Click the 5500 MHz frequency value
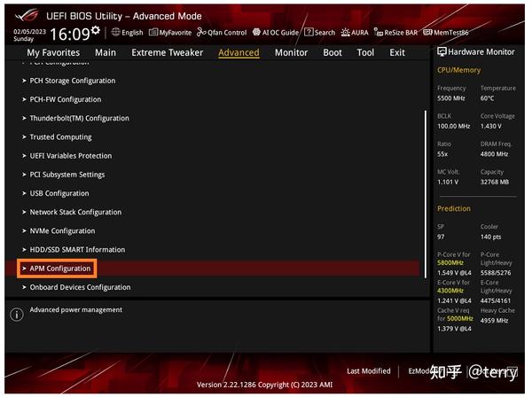Screen dimensions: 532x397 451,98
